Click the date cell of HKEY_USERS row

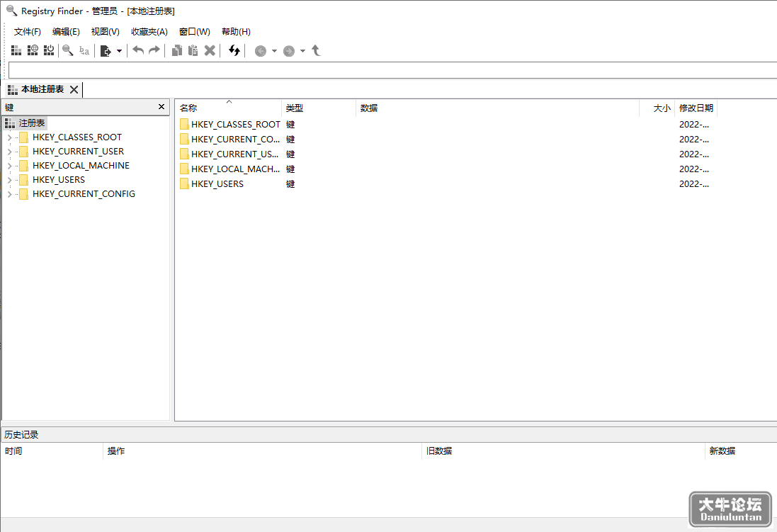point(693,184)
